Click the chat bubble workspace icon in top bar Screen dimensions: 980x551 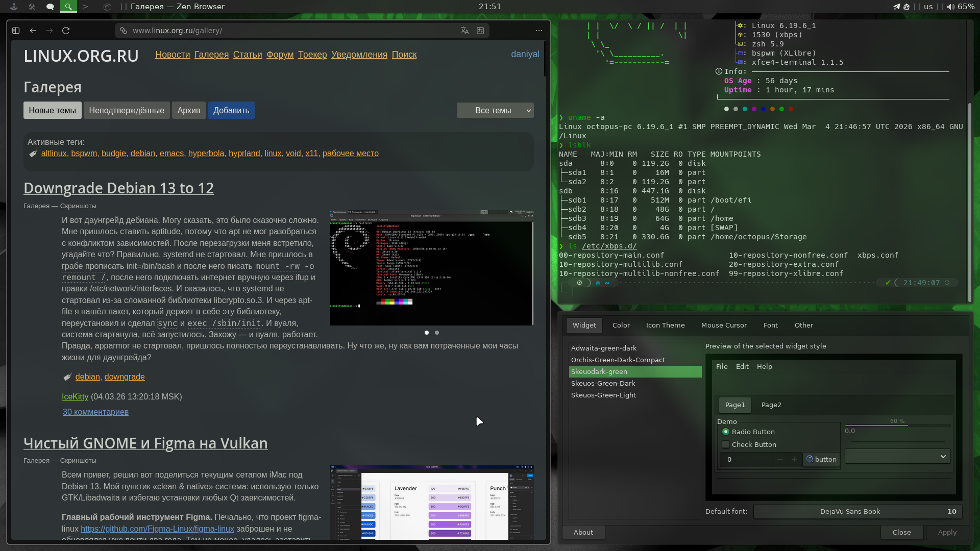50,7
